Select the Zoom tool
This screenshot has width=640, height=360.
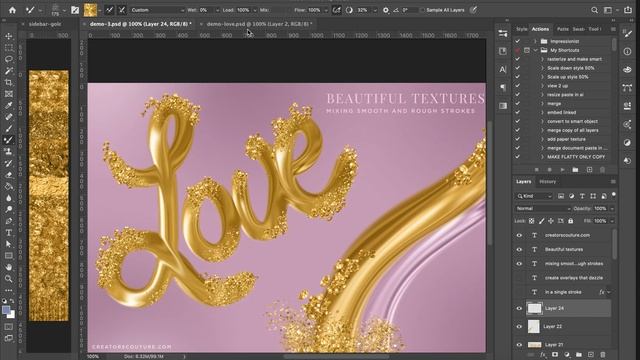click(x=9, y=279)
